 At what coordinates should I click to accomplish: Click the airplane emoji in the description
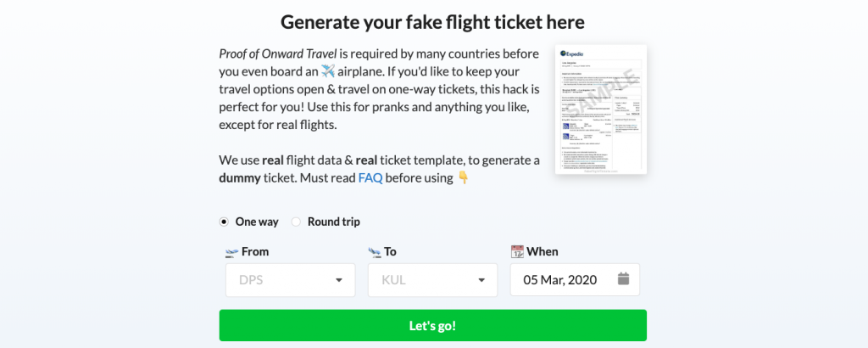coord(328,71)
